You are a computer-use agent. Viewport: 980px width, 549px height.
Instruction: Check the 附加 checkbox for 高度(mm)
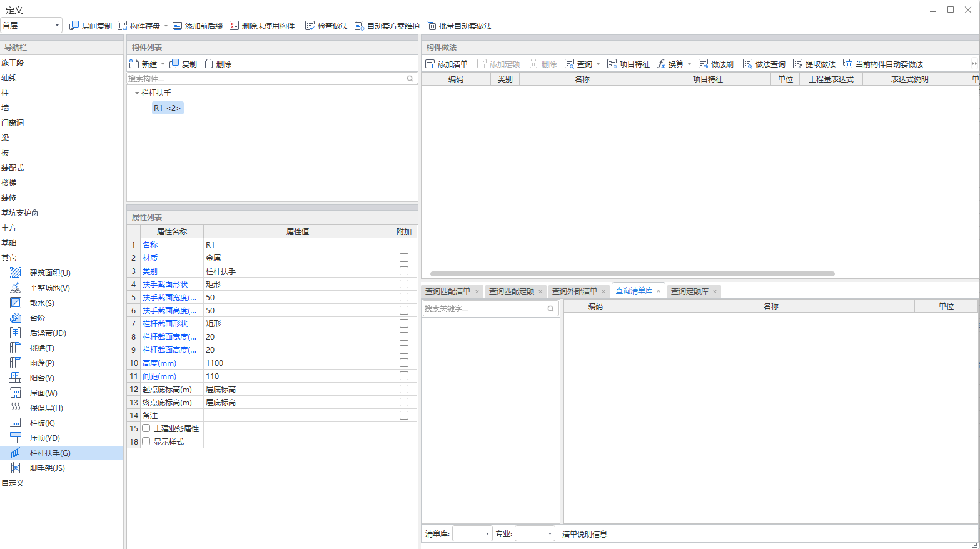coord(404,363)
